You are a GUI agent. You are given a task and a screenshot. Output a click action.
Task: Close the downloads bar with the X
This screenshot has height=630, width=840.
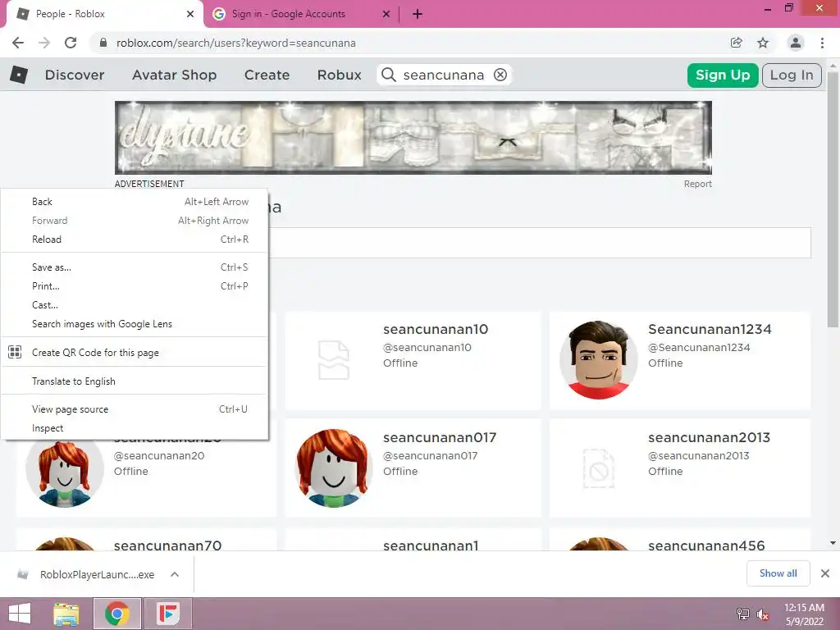(x=825, y=573)
